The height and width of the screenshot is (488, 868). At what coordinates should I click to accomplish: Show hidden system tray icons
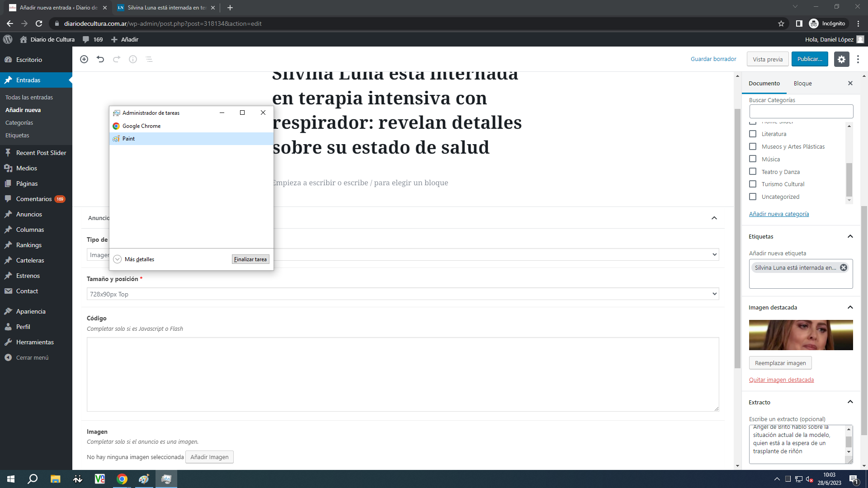click(777, 479)
